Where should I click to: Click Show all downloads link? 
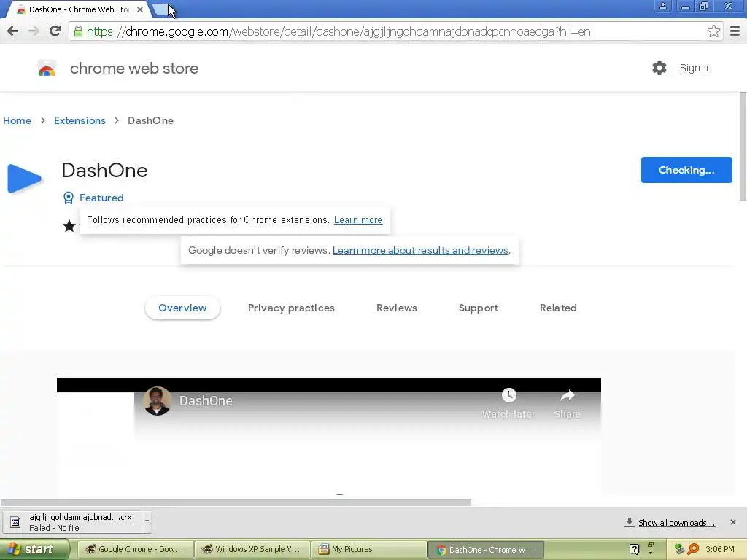[x=676, y=523]
